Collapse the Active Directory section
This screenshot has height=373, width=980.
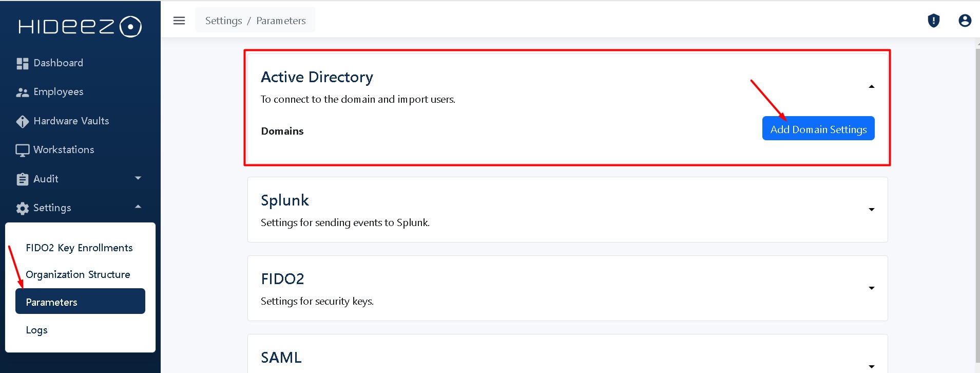871,87
